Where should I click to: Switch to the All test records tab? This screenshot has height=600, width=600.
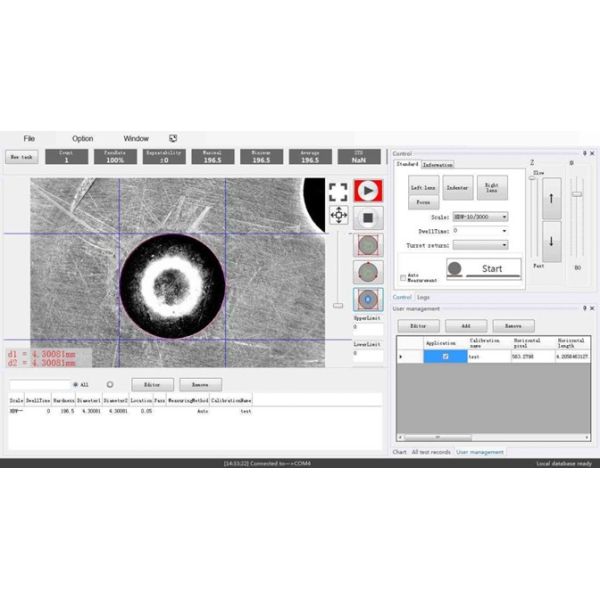click(x=431, y=452)
